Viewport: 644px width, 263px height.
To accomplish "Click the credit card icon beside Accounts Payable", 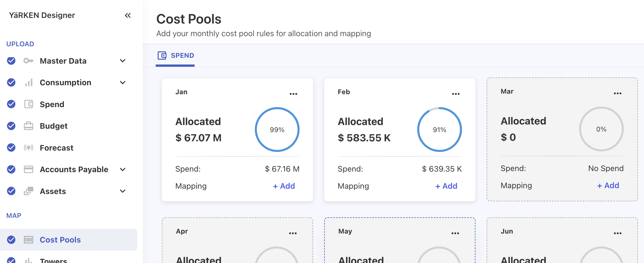I will click(x=29, y=169).
